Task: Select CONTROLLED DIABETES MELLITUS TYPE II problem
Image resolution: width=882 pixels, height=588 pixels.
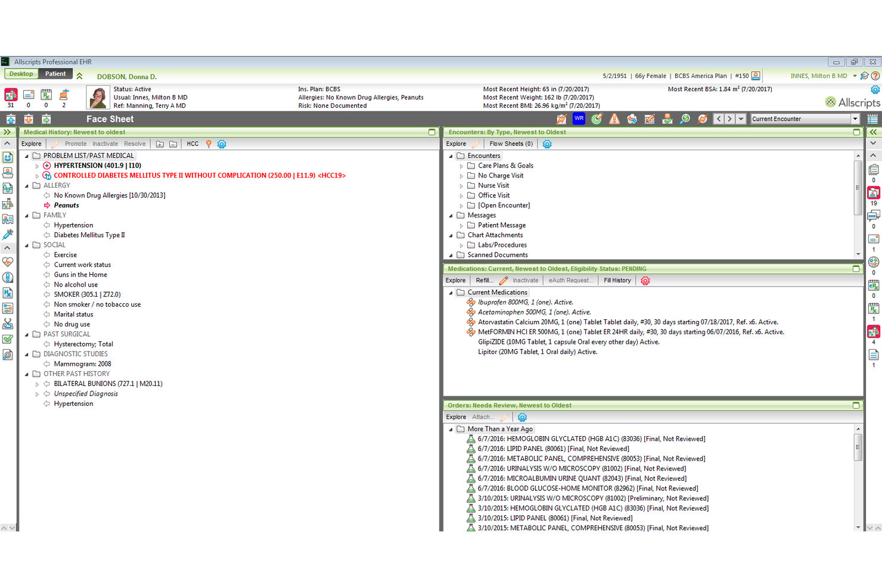Action: coord(200,176)
